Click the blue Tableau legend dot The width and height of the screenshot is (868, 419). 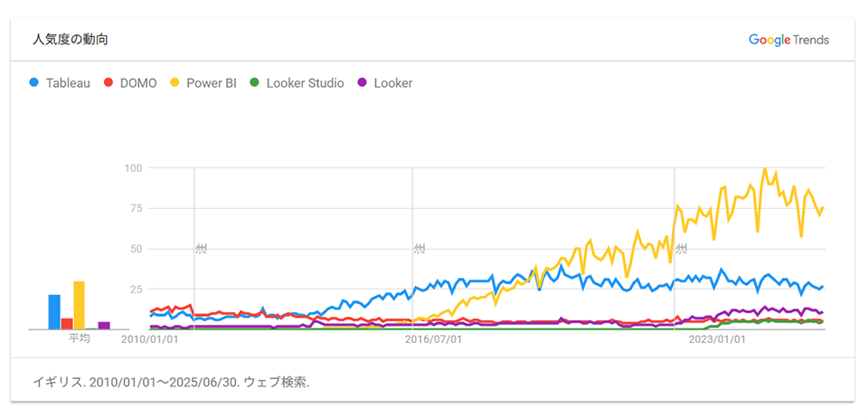pyautogui.click(x=33, y=83)
